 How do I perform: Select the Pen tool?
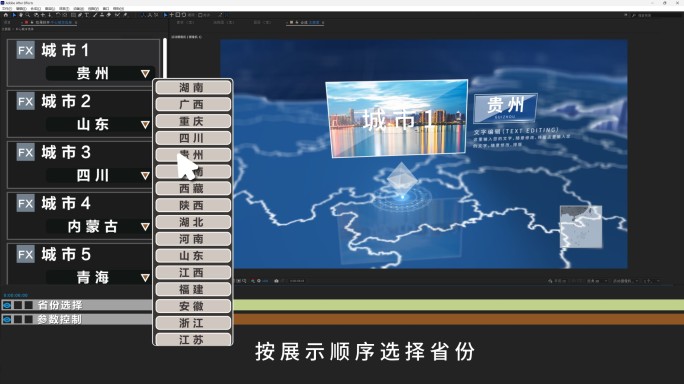click(x=80, y=15)
